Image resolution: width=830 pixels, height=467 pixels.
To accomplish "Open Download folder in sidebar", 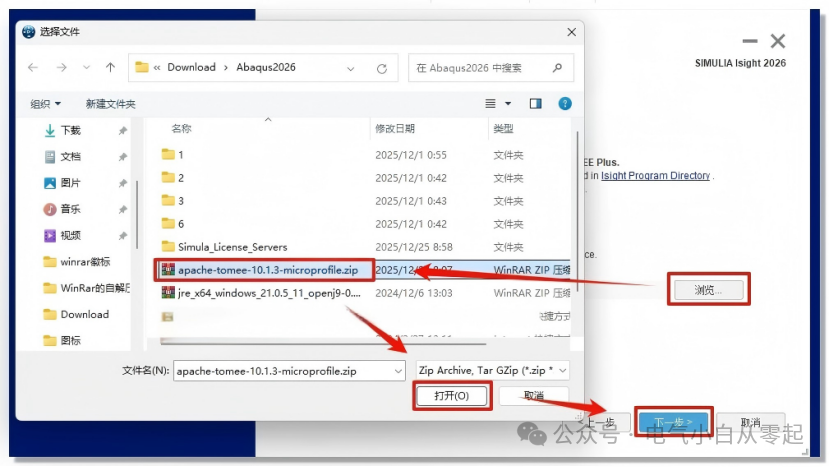I will (84, 314).
